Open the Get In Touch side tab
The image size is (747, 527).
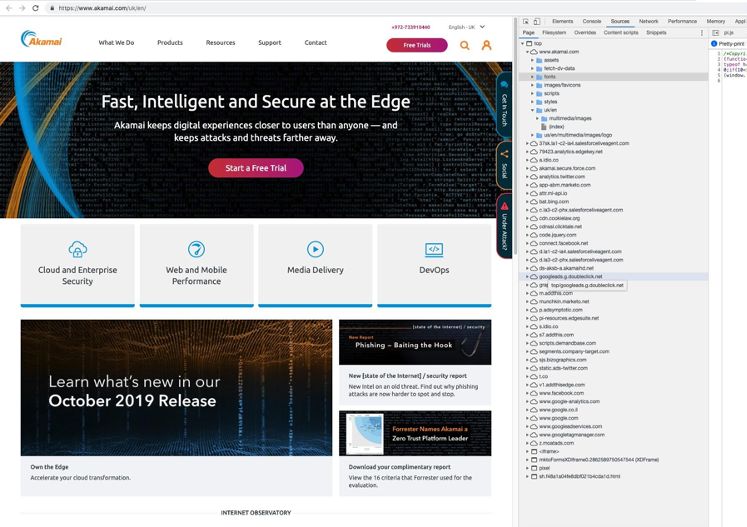(504, 106)
